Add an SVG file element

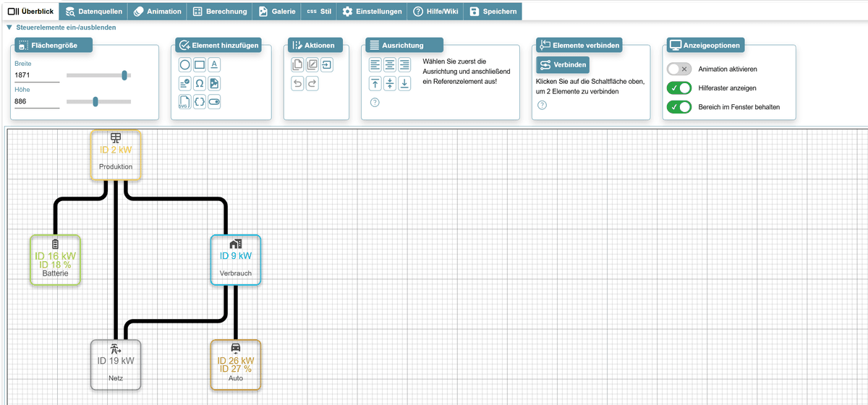[x=185, y=102]
